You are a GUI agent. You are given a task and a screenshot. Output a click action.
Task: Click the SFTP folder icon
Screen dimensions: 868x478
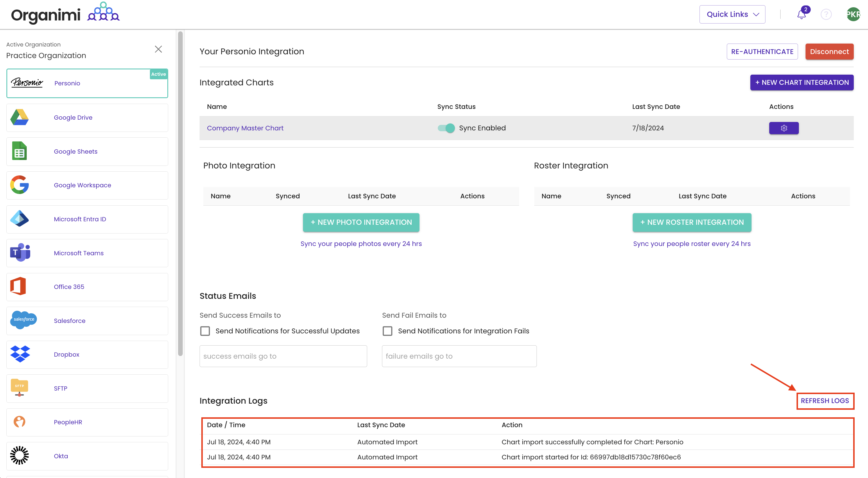[x=19, y=388]
